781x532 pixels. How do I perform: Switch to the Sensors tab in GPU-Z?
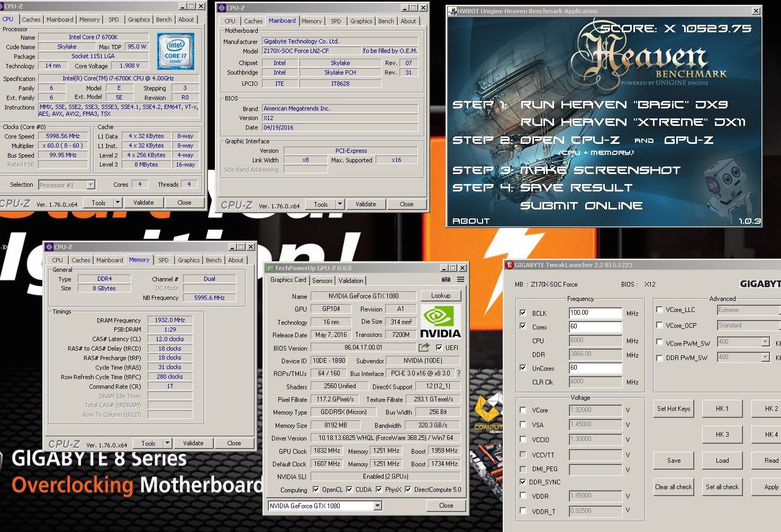(x=322, y=281)
